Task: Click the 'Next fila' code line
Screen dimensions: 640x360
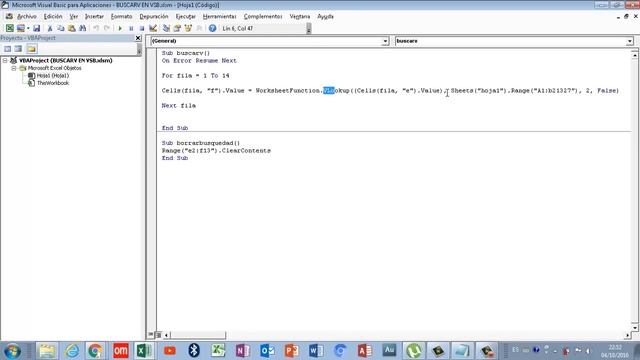Action: (179, 105)
